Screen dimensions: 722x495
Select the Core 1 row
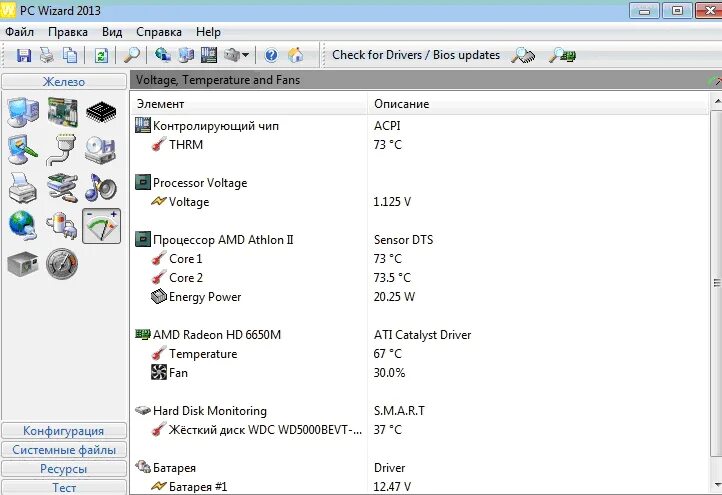[420, 259]
